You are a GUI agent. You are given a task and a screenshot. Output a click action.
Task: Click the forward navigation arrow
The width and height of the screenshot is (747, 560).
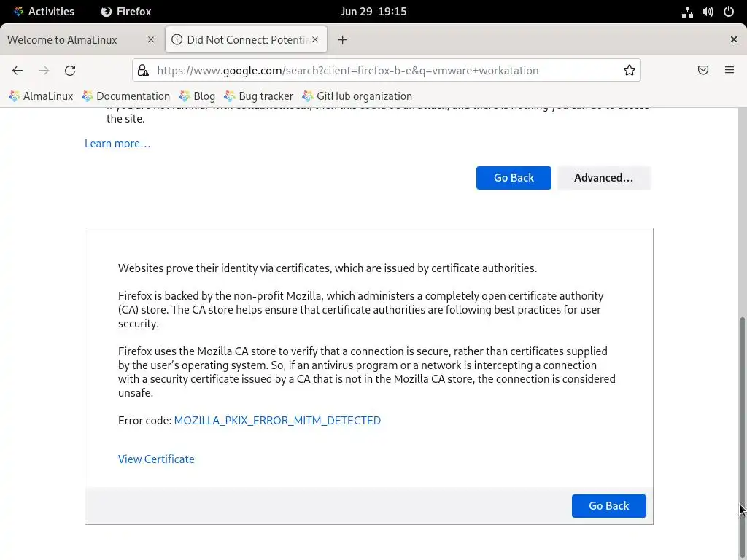point(44,71)
